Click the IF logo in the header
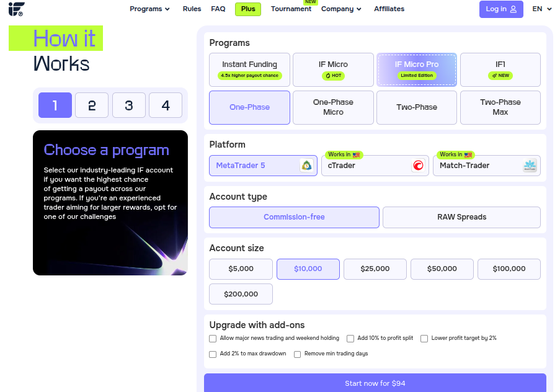 (x=16, y=9)
